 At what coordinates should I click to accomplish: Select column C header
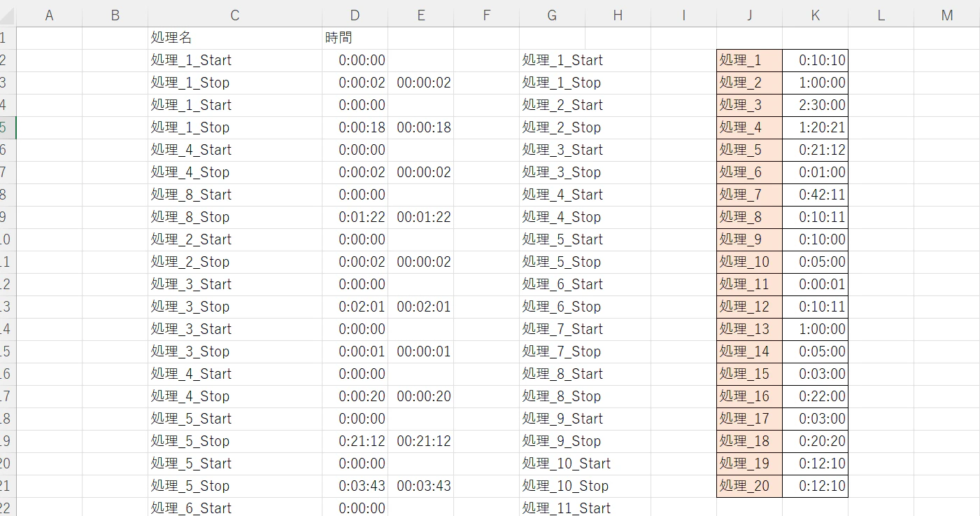235,15
